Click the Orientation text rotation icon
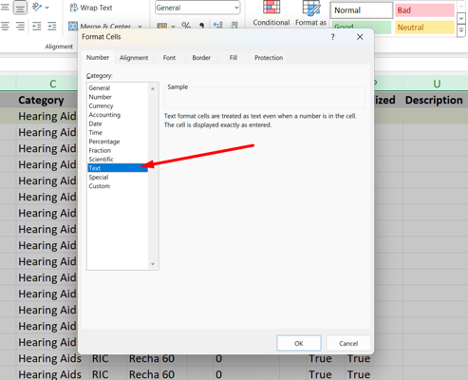468x380 pixels. coord(36,7)
